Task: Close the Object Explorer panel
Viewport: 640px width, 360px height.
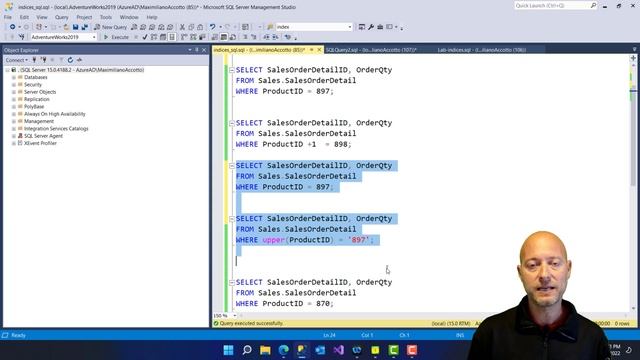Action: (204, 50)
